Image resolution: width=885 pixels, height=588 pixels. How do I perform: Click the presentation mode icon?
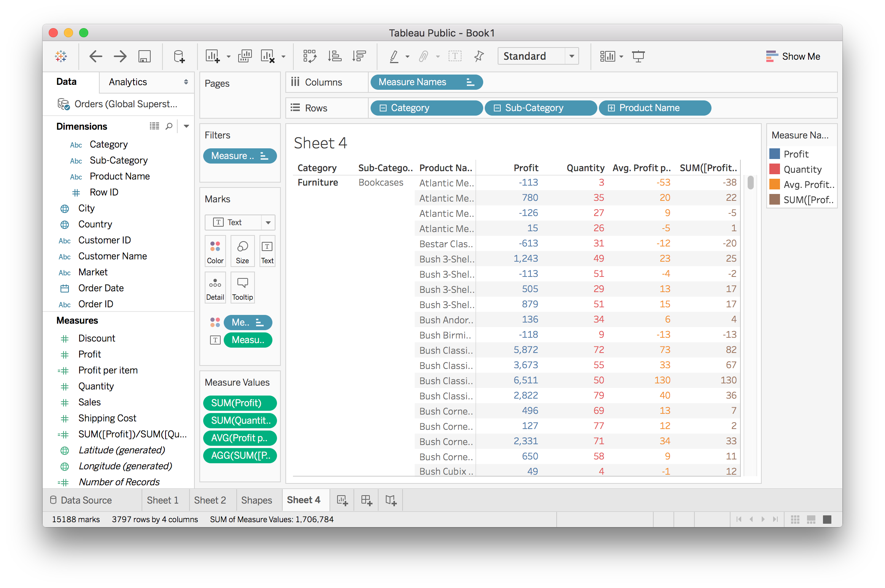[x=638, y=56]
